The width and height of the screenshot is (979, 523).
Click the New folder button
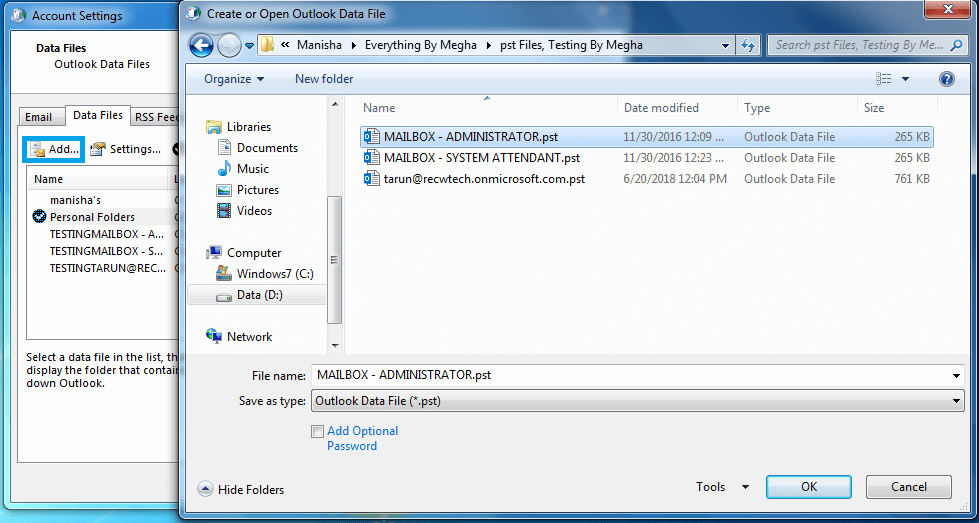coord(324,79)
